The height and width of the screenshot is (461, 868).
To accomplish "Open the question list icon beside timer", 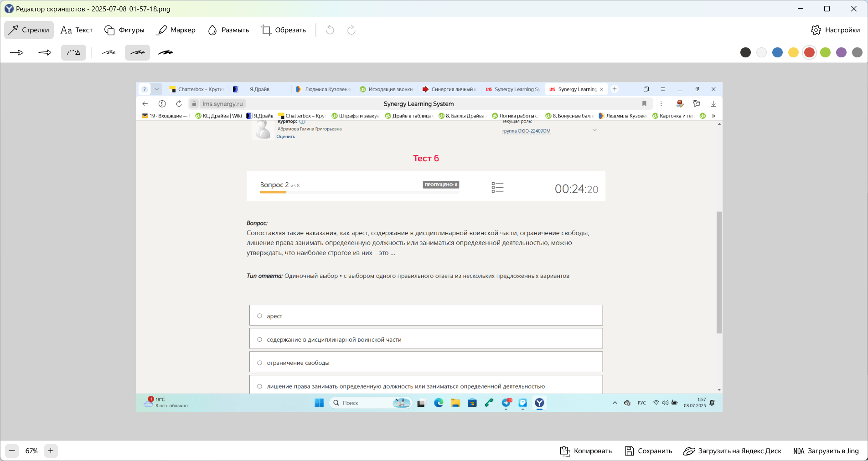I will (x=497, y=187).
